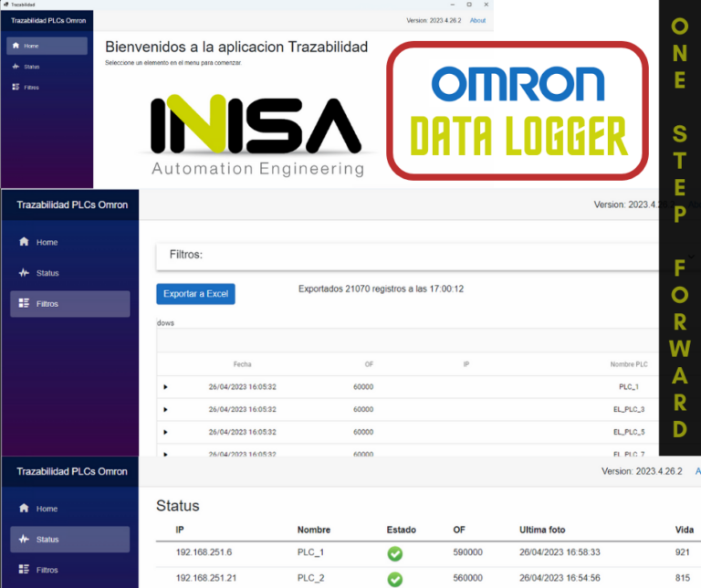The width and height of the screenshot is (701, 588).
Task: Click Trazabilidad PLCs Omron title in top window
Action: click(48, 21)
